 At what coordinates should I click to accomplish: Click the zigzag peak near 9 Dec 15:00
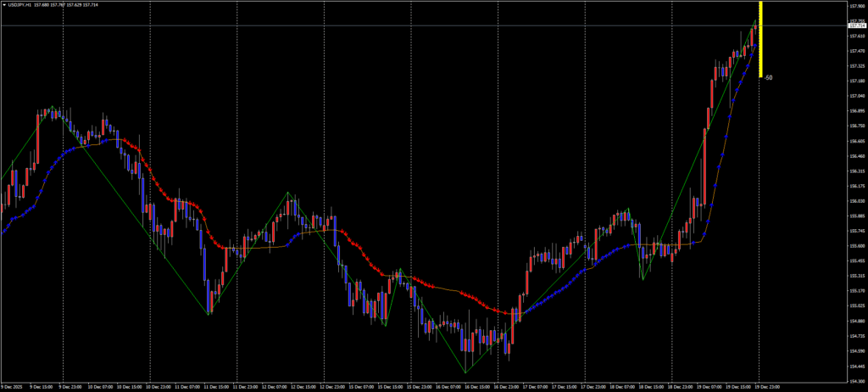pos(53,107)
